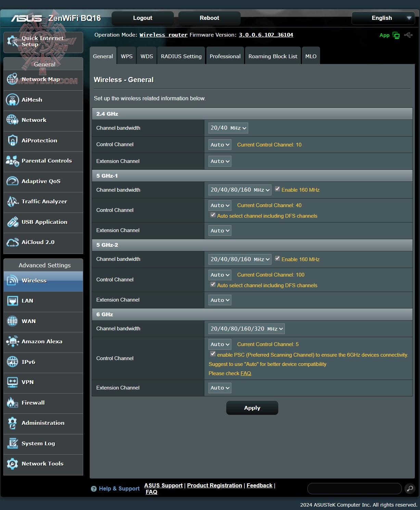
Task: Click the Parental Controls icon
Action: click(13, 161)
